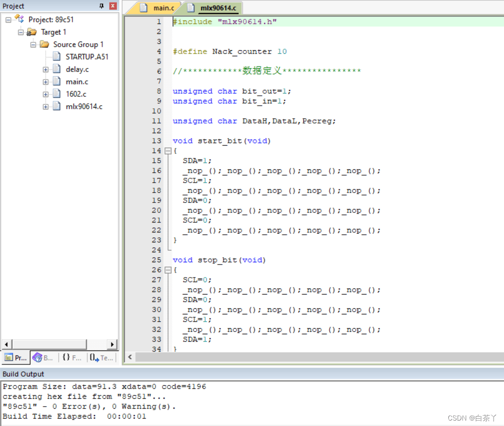The height and width of the screenshot is (426, 504).
Task: Open the Project (Pr...) bottom panel tab
Action: coord(16,357)
